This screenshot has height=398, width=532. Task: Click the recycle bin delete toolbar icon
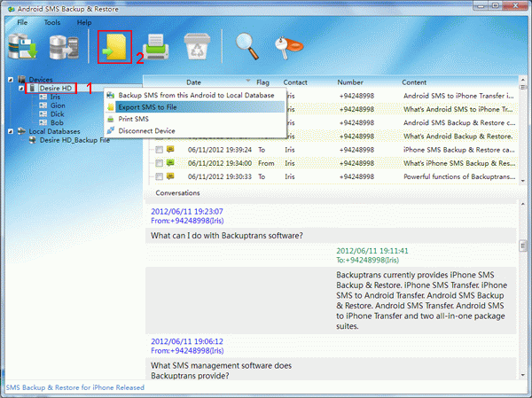197,46
